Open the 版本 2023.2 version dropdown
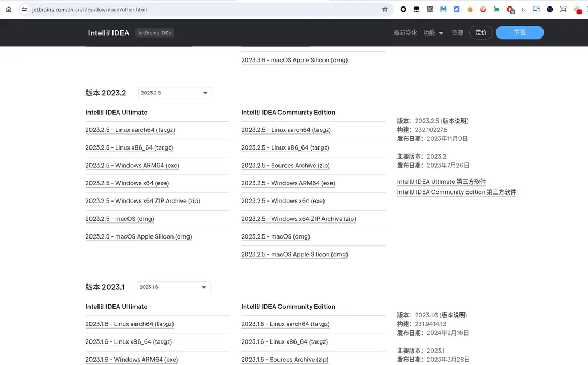The image size is (588, 365). click(175, 93)
